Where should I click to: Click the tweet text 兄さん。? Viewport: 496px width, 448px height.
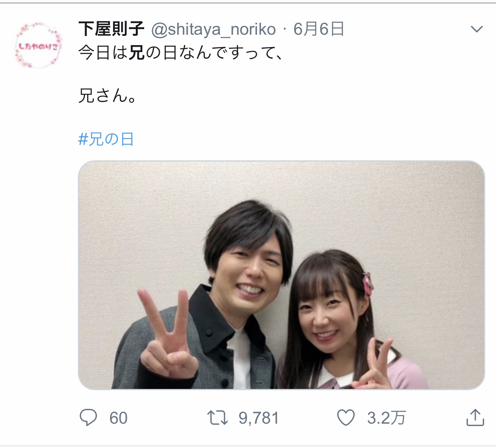(108, 95)
